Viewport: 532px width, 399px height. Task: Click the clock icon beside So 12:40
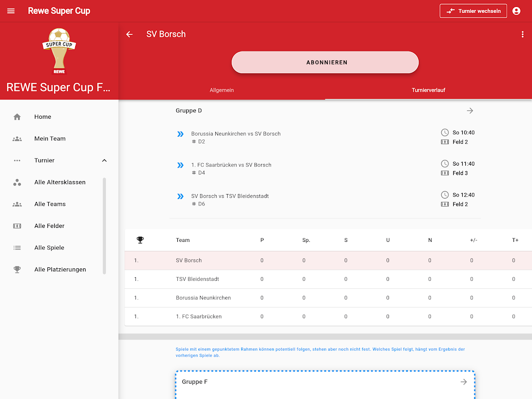click(x=444, y=195)
